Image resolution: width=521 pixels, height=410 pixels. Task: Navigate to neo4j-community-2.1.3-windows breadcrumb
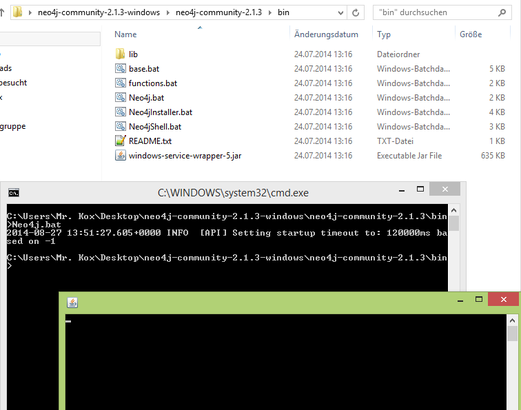tap(99, 13)
